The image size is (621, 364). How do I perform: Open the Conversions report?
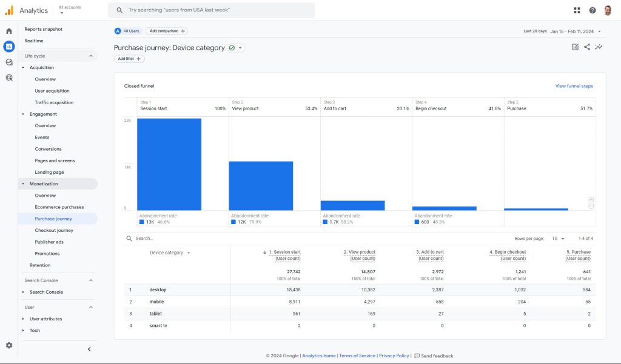(x=48, y=149)
